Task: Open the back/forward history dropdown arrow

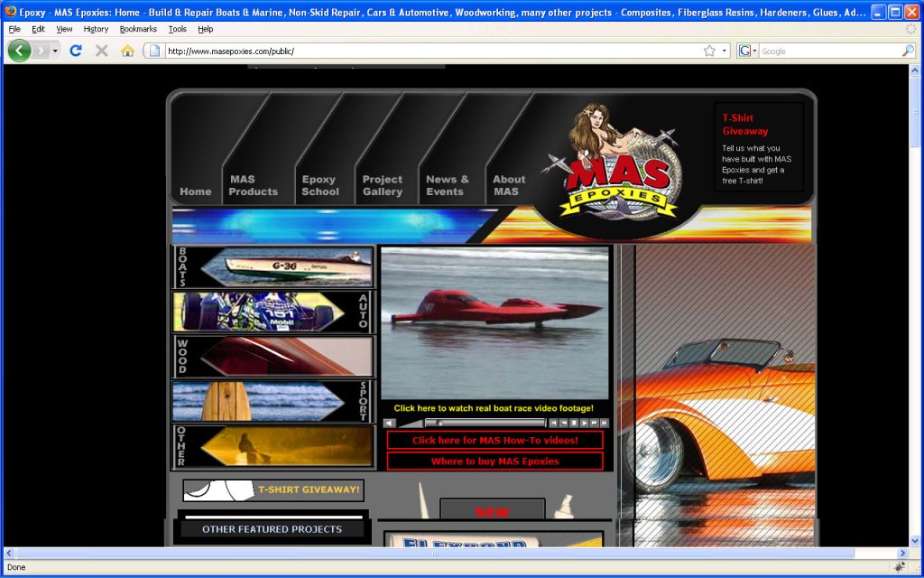Action: coord(55,51)
